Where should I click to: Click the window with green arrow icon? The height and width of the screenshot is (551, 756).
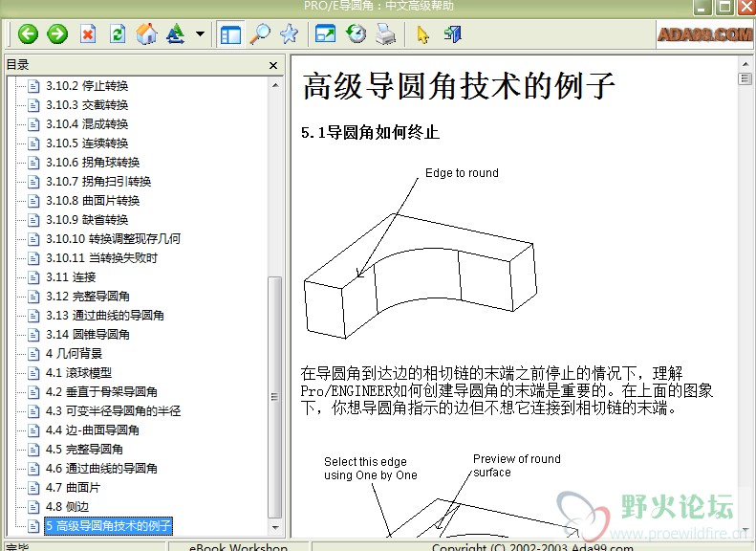click(326, 33)
